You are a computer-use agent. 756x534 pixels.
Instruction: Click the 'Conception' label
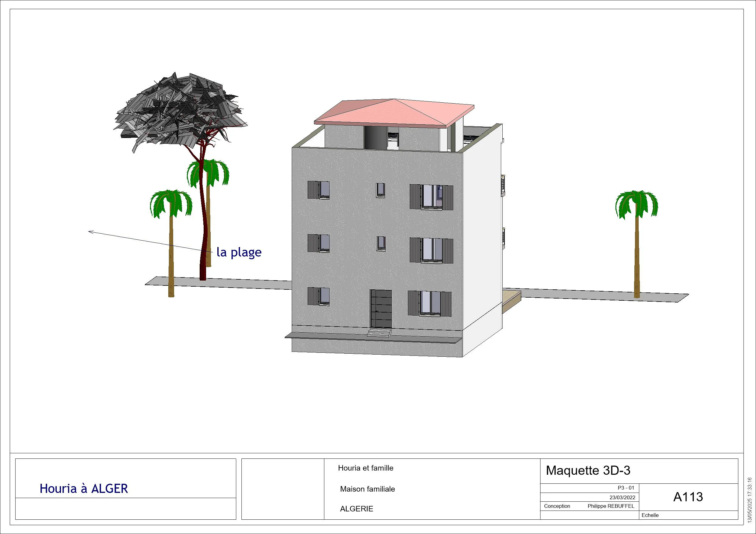tap(557, 506)
